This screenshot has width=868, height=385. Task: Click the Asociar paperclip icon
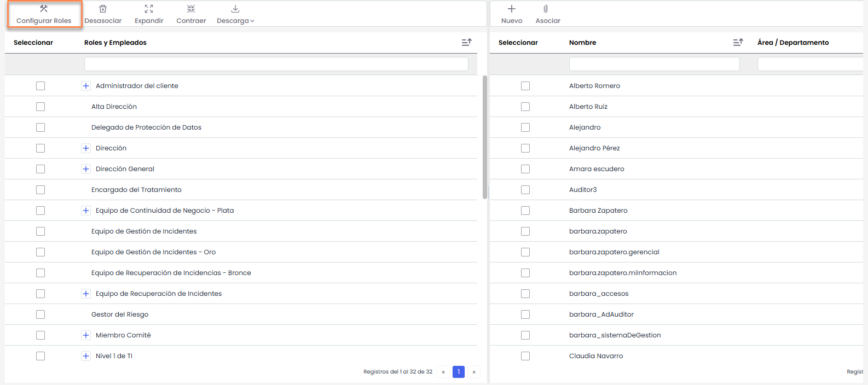[x=546, y=9]
